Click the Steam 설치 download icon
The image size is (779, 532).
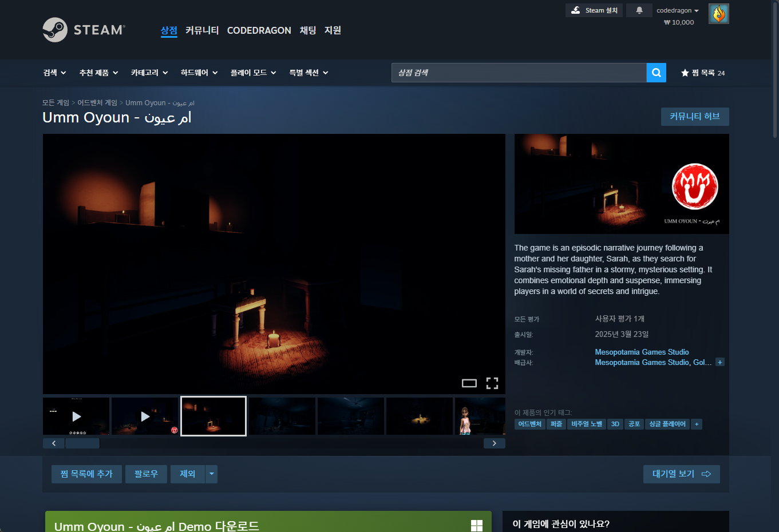[576, 10]
